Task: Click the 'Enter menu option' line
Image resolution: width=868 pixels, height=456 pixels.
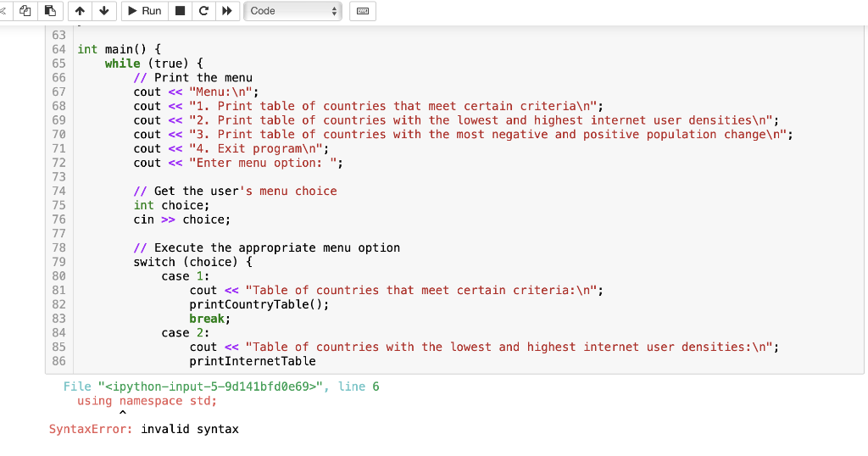Action: (238, 163)
